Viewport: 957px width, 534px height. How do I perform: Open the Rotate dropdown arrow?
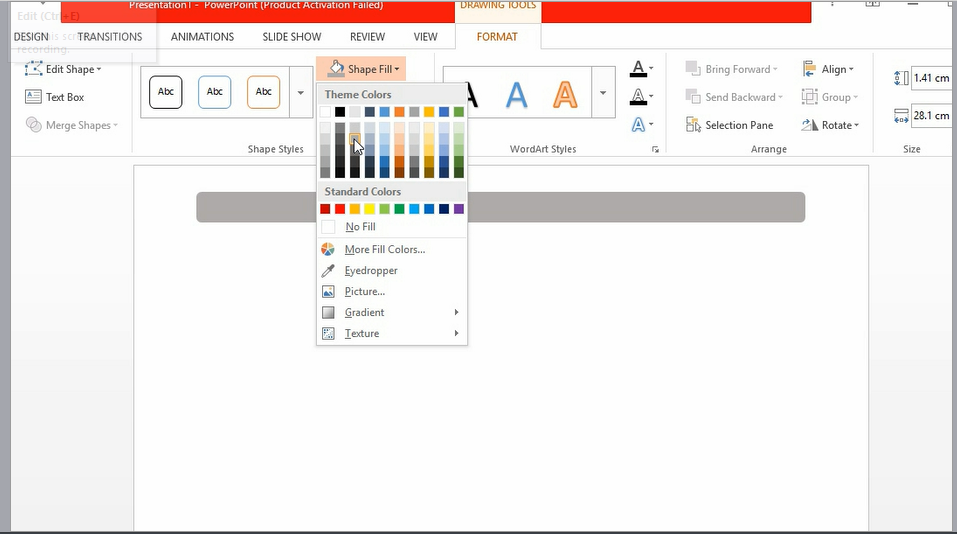click(857, 125)
